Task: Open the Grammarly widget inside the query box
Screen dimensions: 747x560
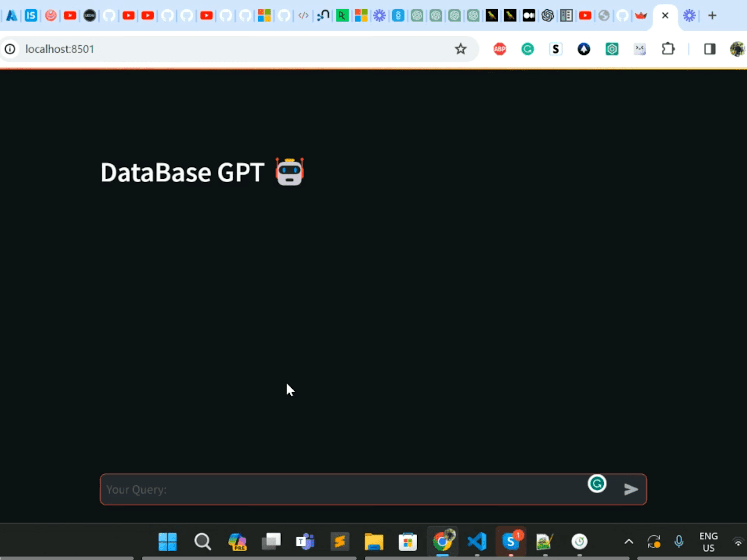Action: tap(597, 483)
